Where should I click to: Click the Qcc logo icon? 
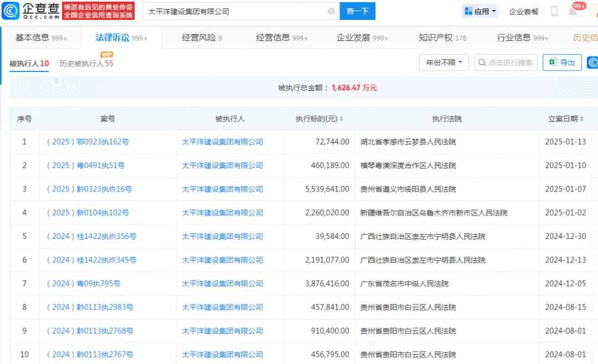11,11
